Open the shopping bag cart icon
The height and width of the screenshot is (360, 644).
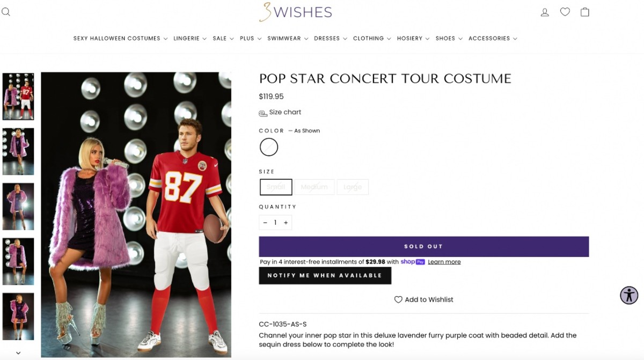click(x=585, y=12)
